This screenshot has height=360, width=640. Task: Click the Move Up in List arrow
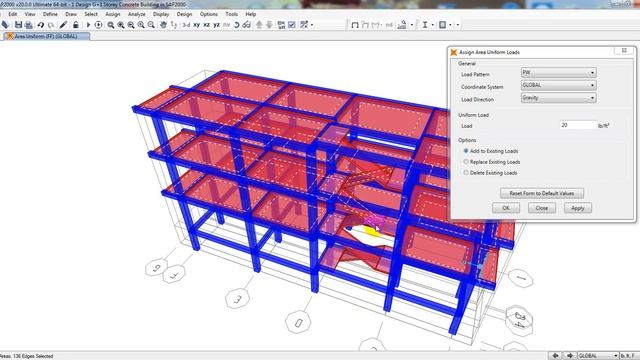tap(259, 25)
